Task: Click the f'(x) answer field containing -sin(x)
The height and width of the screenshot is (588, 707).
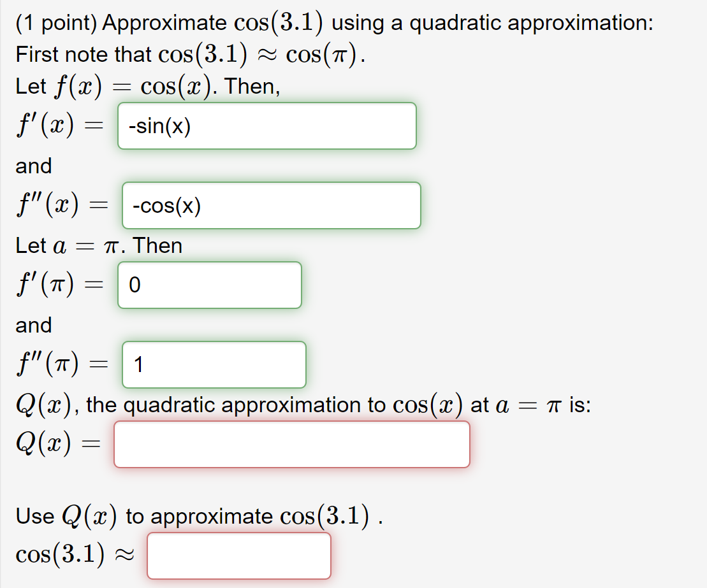Action: [266, 125]
